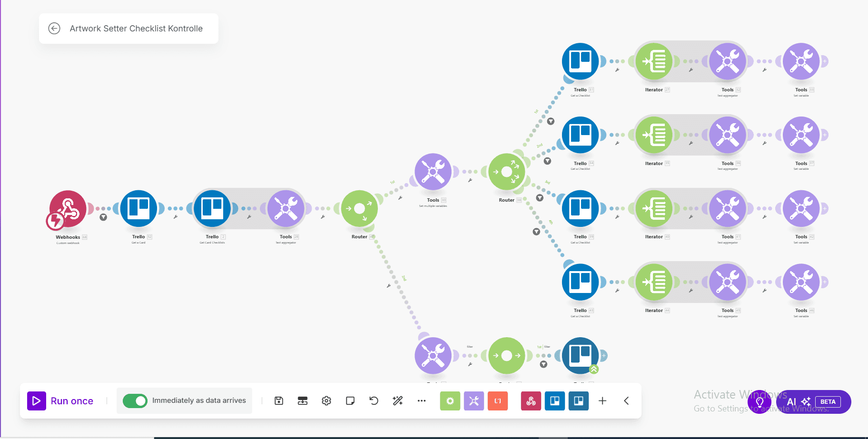Image resolution: width=868 pixels, height=439 pixels.
Task: Click the undo arrow icon
Action: point(374,401)
